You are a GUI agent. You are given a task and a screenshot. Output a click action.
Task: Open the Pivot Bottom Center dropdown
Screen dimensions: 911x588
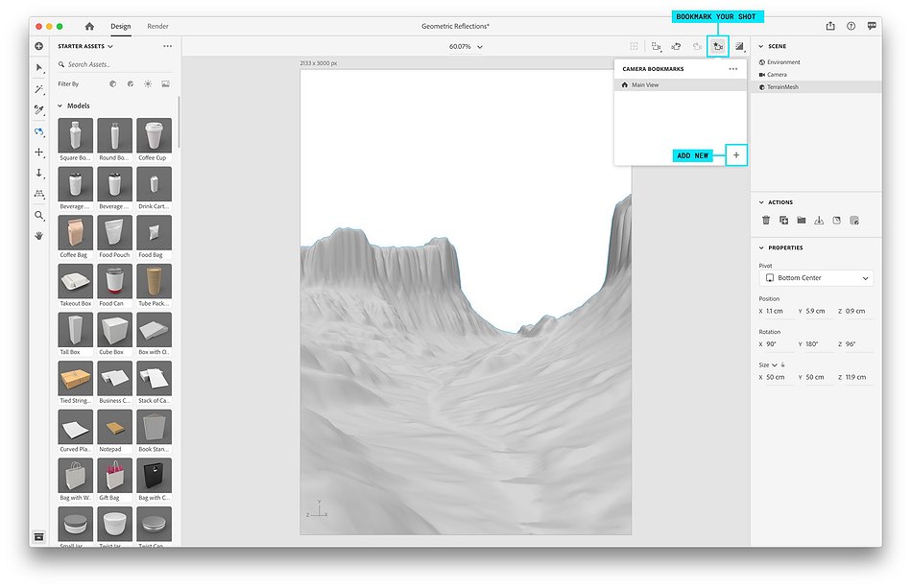[816, 278]
